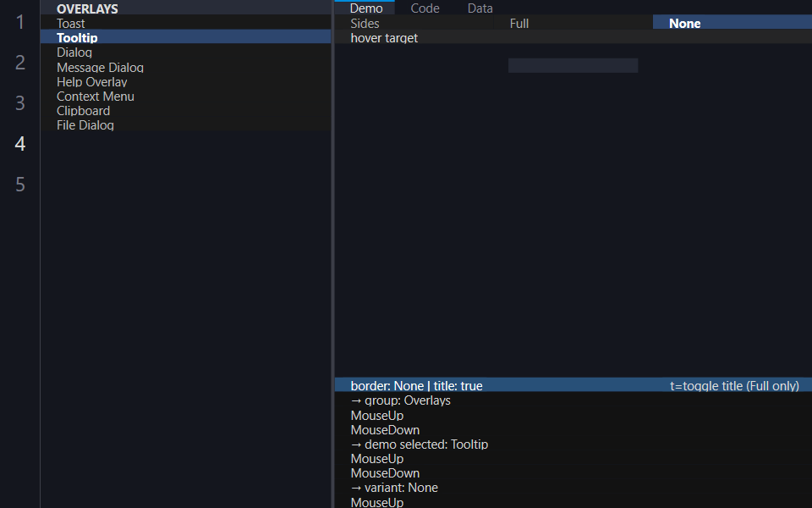Switch to the Demo tab

click(x=366, y=8)
